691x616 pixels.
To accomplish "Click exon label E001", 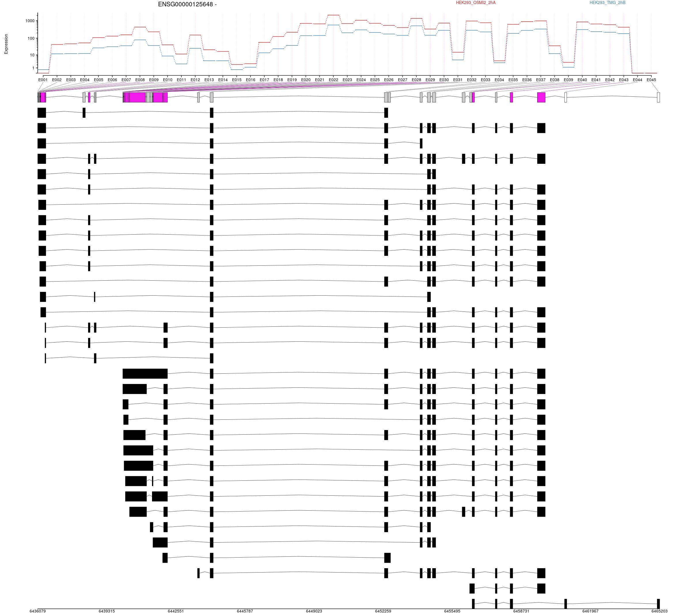I will tap(43, 80).
